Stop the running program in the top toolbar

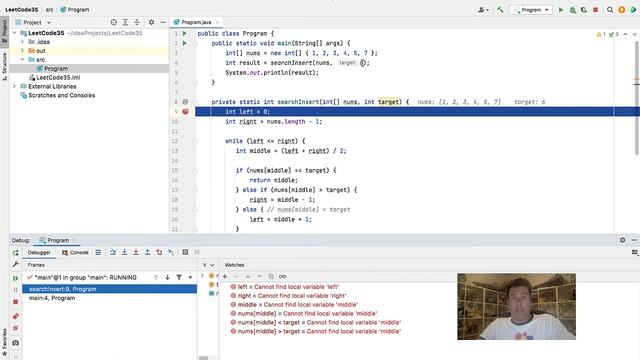point(596,10)
